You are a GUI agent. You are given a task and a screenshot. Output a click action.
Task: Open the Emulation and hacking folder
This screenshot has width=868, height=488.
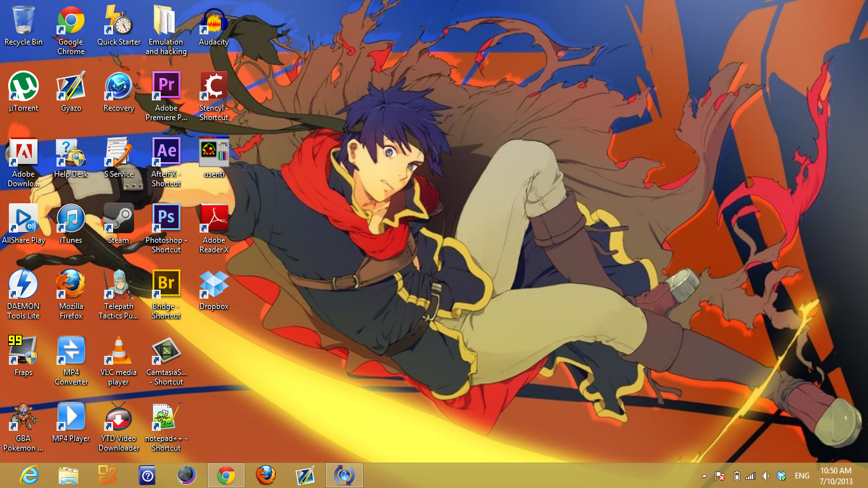pyautogui.click(x=166, y=30)
